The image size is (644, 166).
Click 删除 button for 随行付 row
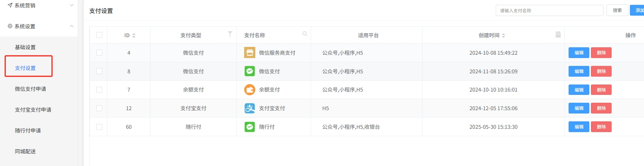pyautogui.click(x=601, y=127)
